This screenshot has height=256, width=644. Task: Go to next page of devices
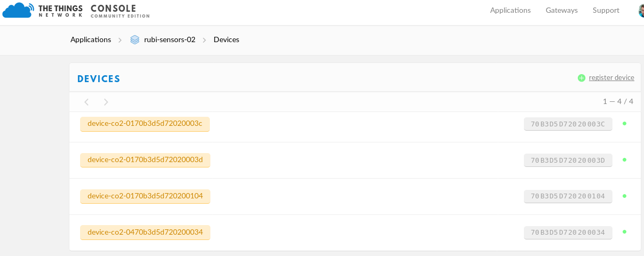pos(106,102)
